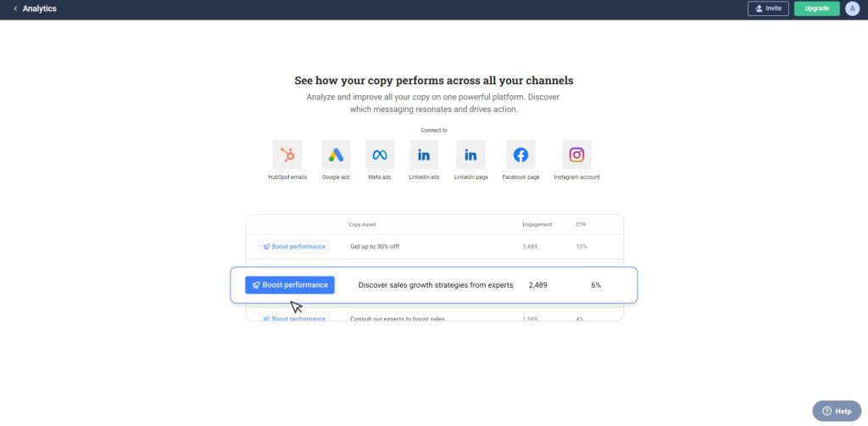This screenshot has height=426, width=868.
Task: Click the 3,489 engagement value
Action: tap(530, 246)
